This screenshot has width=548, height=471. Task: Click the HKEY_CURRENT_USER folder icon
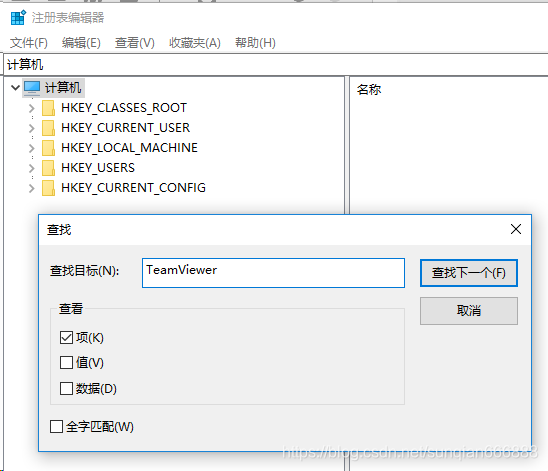pos(48,128)
